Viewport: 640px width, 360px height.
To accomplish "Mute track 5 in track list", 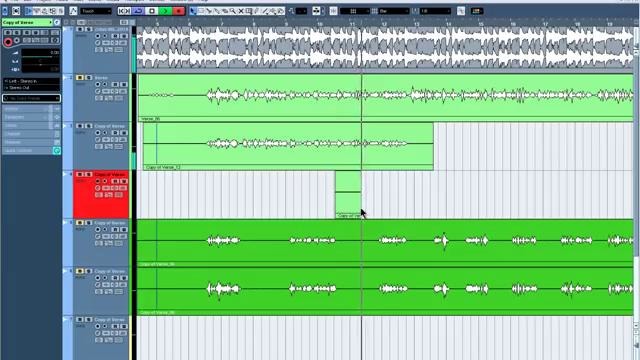I will 80,222.
